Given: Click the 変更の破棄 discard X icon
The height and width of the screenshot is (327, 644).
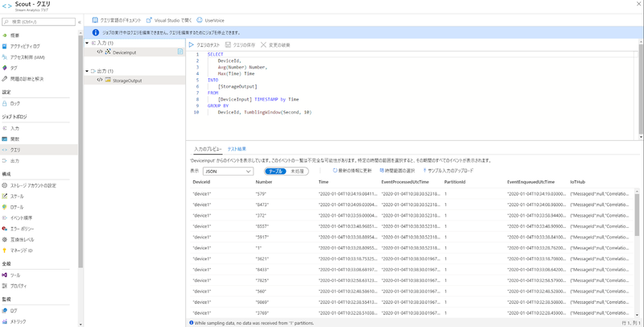Looking at the screenshot, I should pyautogui.click(x=262, y=45).
